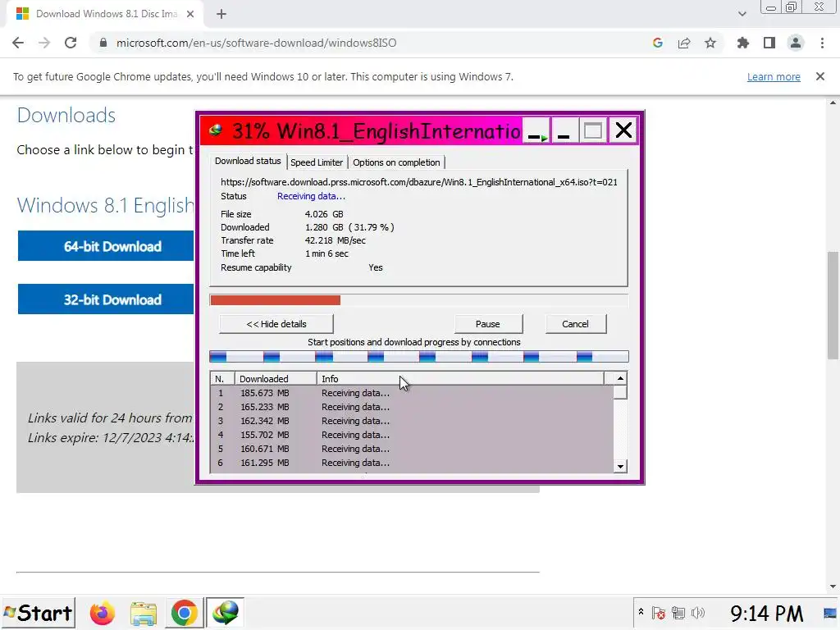Expand the tab search chevron

[x=742, y=14]
